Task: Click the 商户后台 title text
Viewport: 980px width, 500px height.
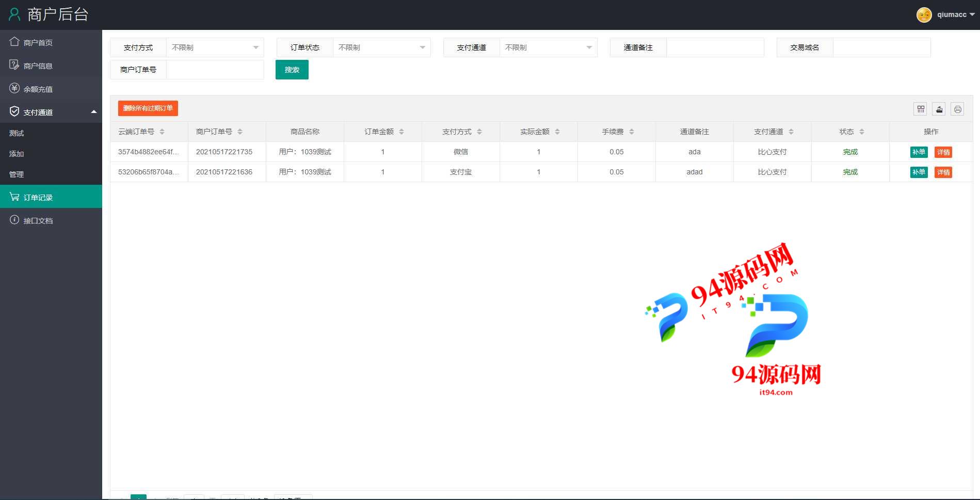Action: point(58,14)
